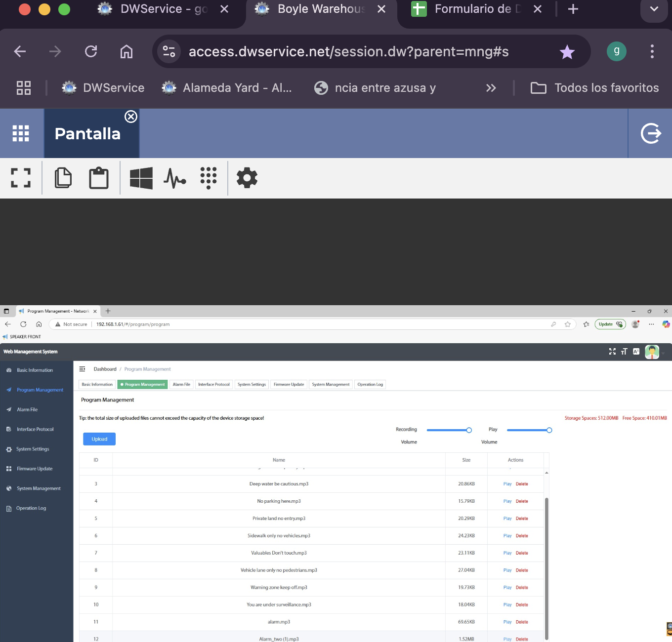Click the blue Upload button

(99, 439)
